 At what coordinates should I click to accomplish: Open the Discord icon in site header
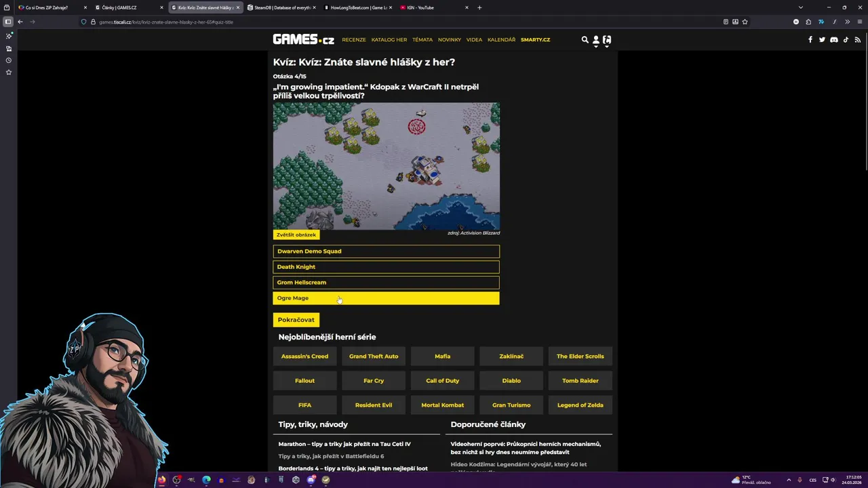(x=834, y=40)
